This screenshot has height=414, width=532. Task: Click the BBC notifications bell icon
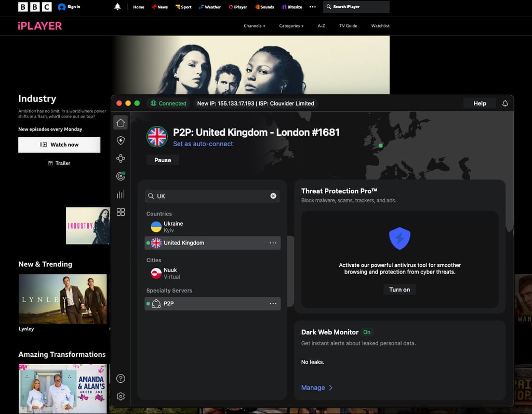tap(117, 7)
